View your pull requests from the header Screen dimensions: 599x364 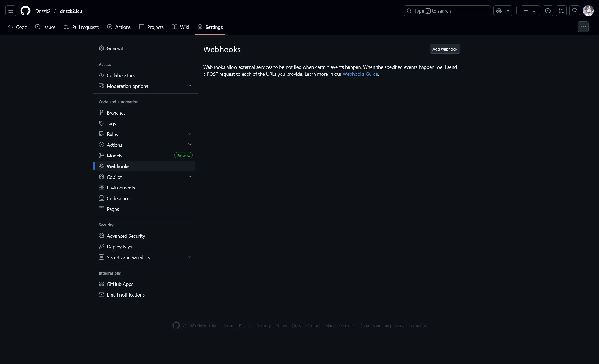(x=561, y=11)
